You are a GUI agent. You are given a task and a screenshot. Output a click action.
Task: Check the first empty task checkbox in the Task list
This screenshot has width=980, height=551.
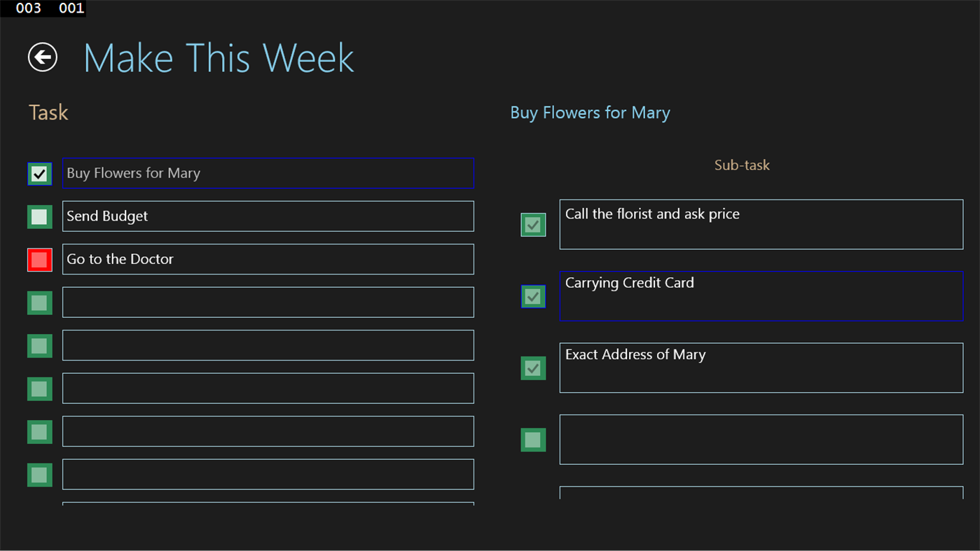tap(39, 302)
